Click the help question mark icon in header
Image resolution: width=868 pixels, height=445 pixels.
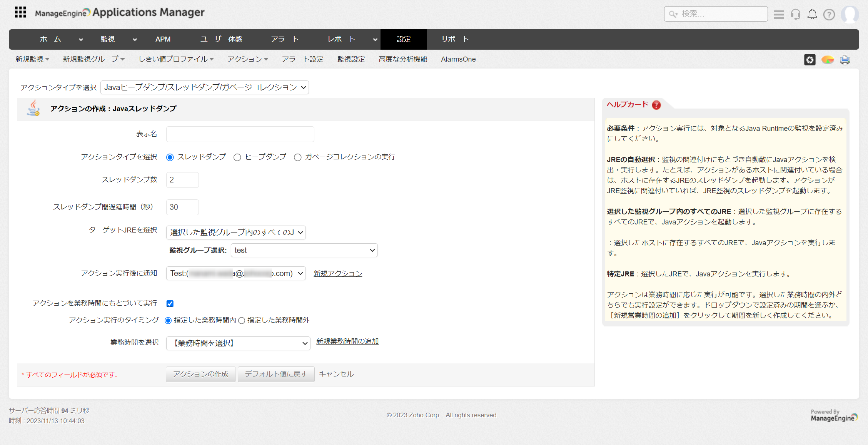click(829, 15)
